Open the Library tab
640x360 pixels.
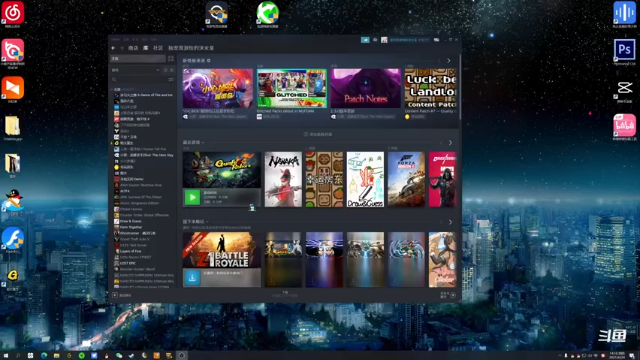click(146, 48)
